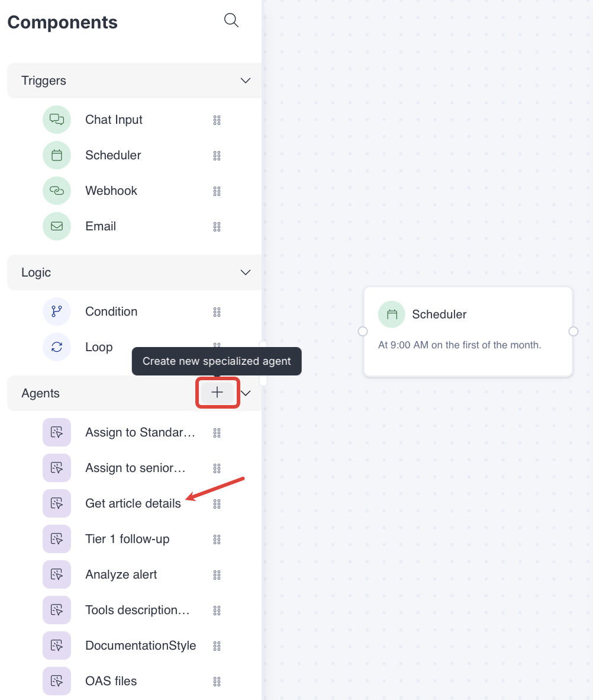
Task: Click the DocumentationStyle agent label
Action: 140,646
